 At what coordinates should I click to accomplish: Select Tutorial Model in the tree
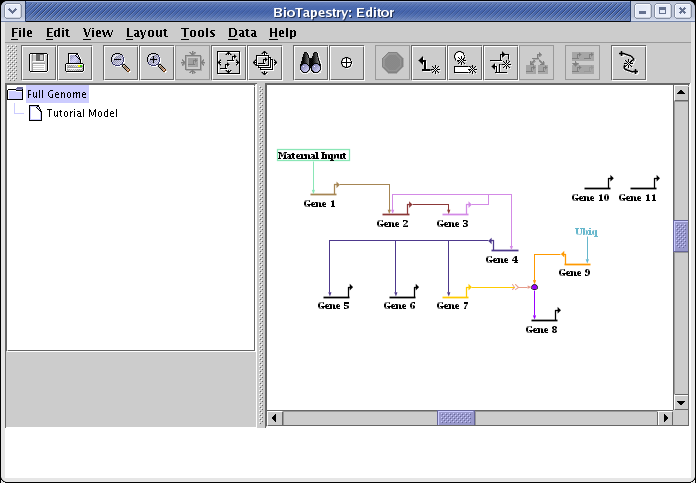pos(81,113)
